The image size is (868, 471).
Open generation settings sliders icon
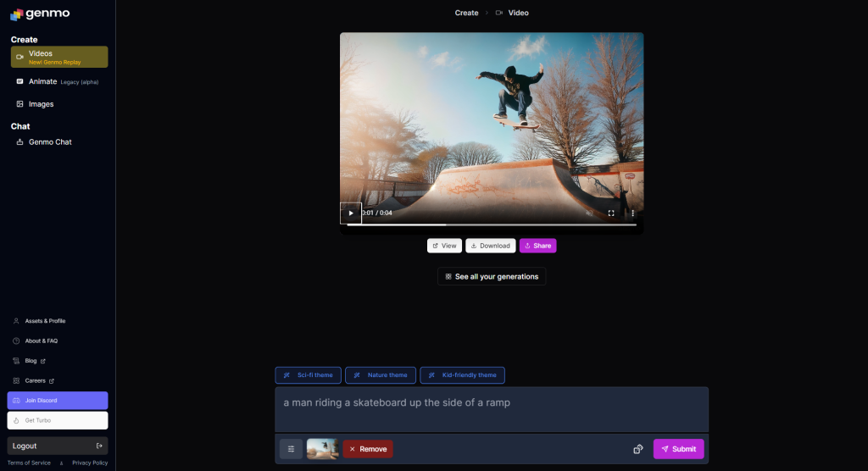coord(292,450)
